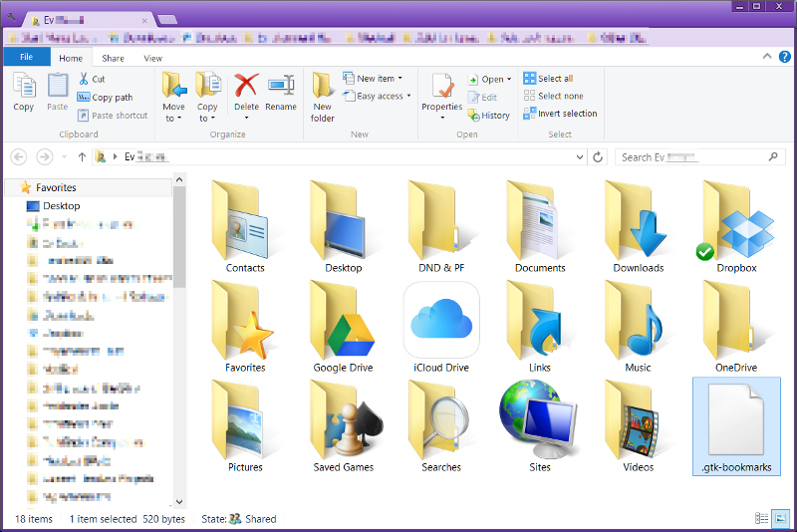
Task: Select the iCloud Drive icon
Action: point(441,327)
